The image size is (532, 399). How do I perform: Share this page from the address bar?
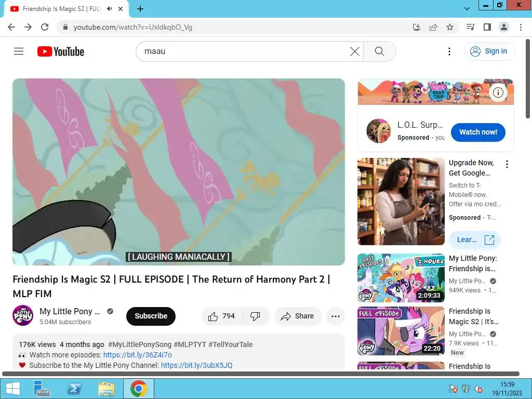433,27
